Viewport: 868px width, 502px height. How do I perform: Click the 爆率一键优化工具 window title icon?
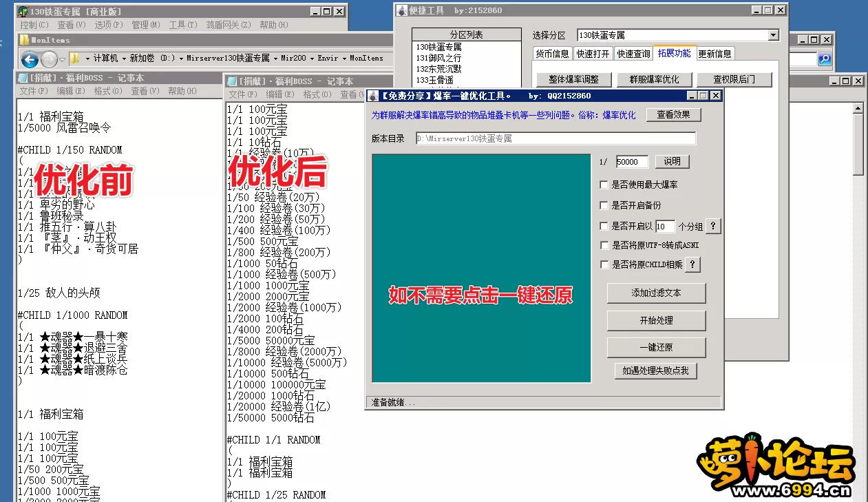pos(374,95)
